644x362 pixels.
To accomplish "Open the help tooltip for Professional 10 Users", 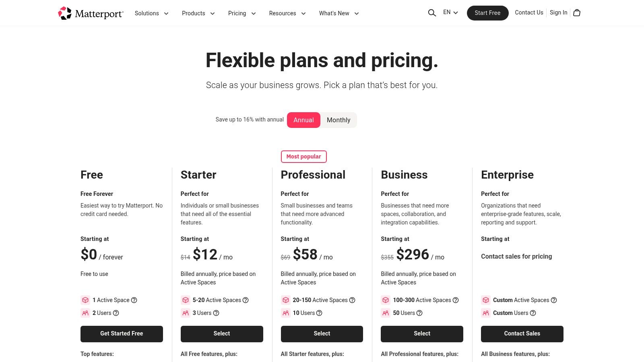I will 319,313.
